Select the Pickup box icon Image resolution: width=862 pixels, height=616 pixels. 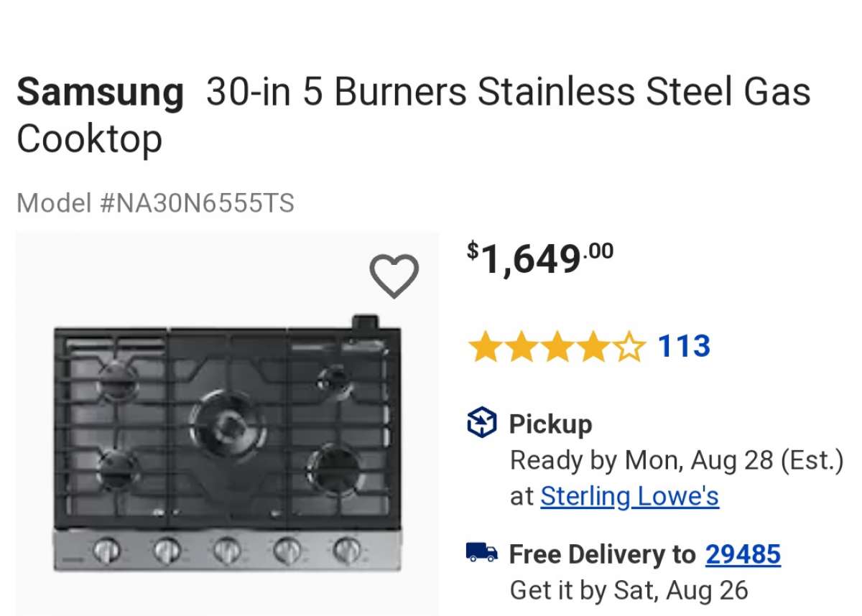tap(481, 424)
